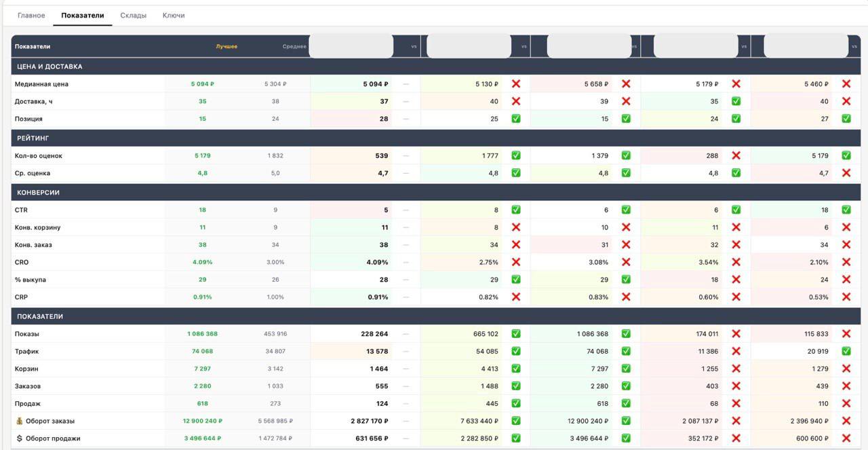
Task: Click the red cross next to CRP 0.82%
Action: pos(516,297)
